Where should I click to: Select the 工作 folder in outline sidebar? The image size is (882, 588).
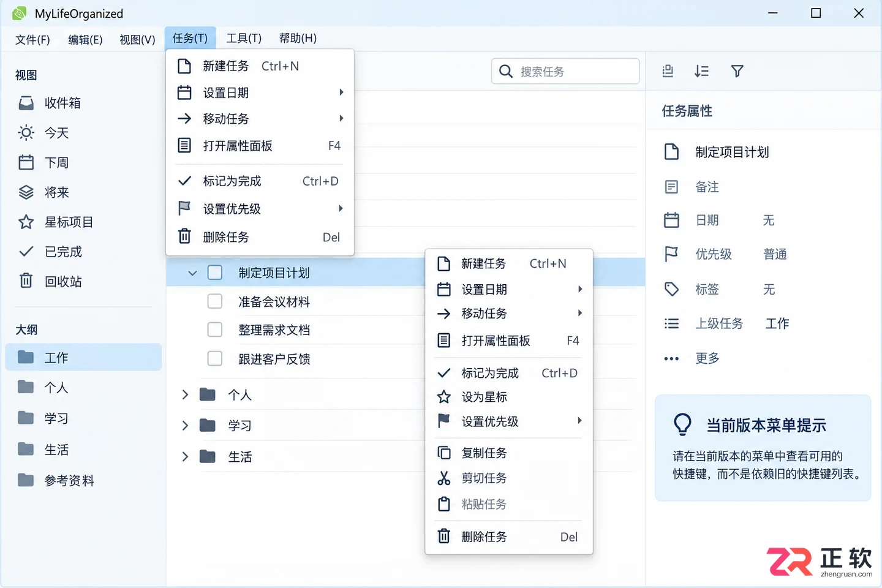(x=83, y=357)
